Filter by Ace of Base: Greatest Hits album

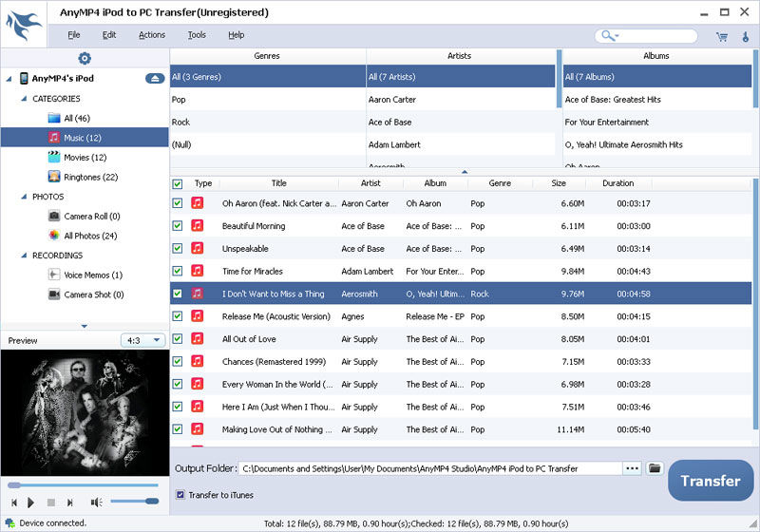657,100
